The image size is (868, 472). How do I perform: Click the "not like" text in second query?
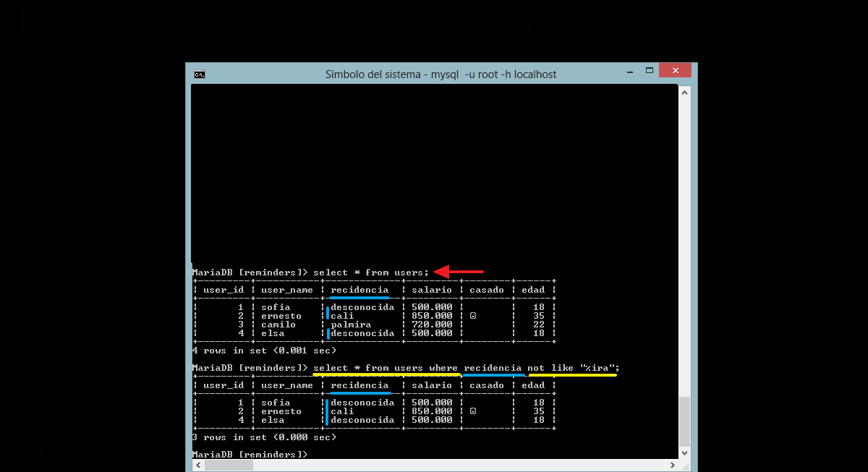(550, 368)
